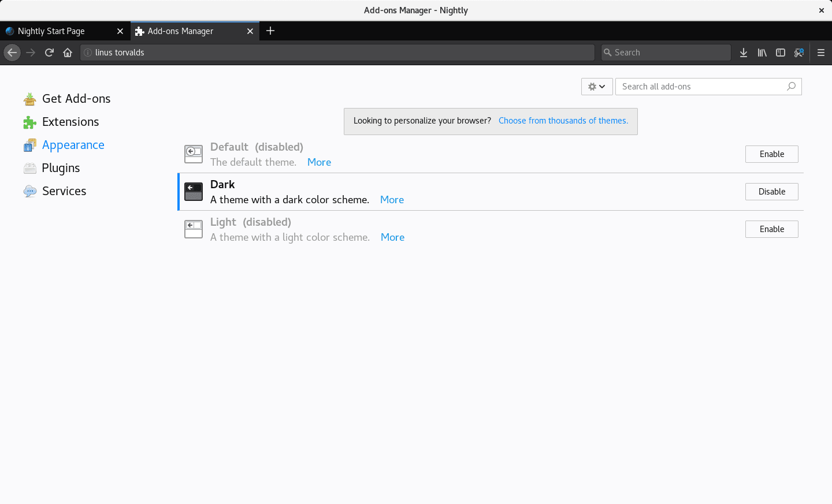Click the "Default (disabled)" theme name
The height and width of the screenshot is (504, 832).
coord(257,147)
